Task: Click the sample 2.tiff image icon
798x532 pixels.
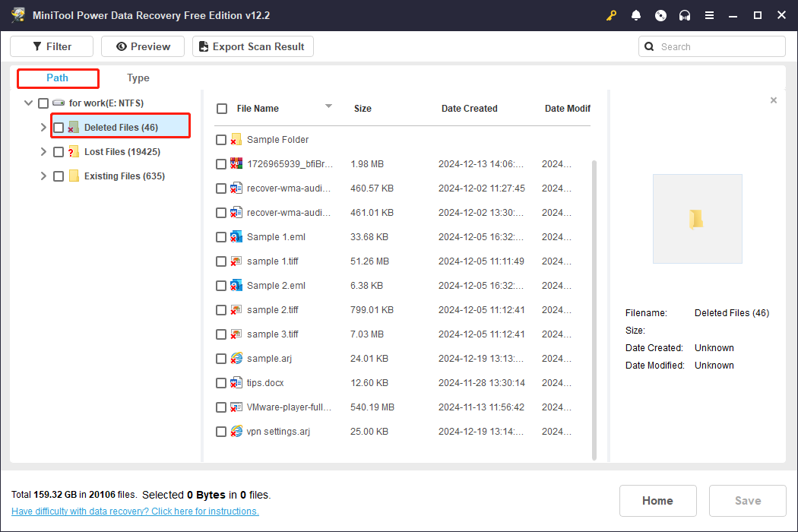Action: 236,310
